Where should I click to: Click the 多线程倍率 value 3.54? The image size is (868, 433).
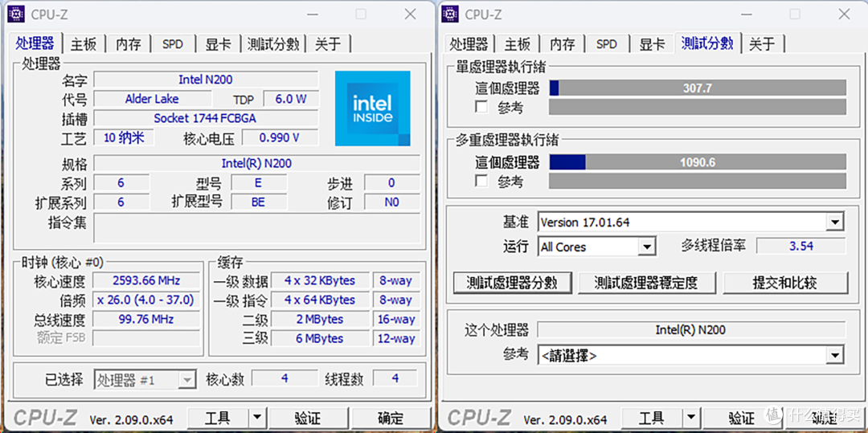(801, 246)
